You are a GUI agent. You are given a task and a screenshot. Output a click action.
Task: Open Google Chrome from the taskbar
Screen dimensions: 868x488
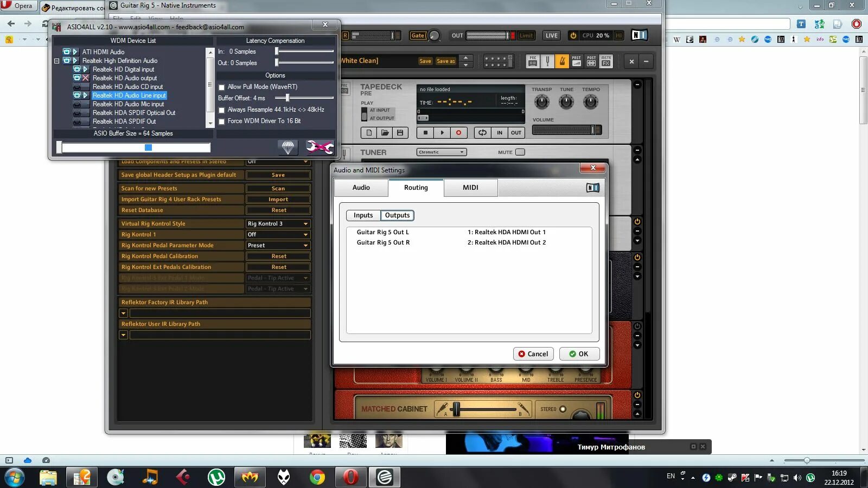click(317, 477)
